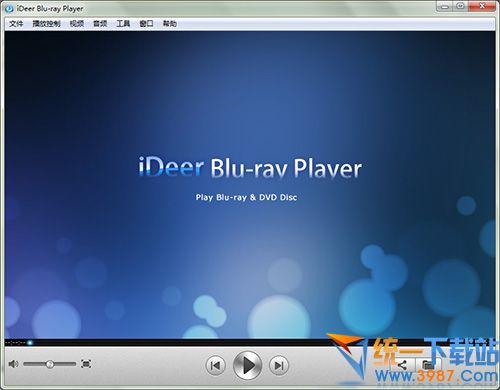Adjust the volume slider knob
This screenshot has width=500, height=390.
(x=50, y=364)
